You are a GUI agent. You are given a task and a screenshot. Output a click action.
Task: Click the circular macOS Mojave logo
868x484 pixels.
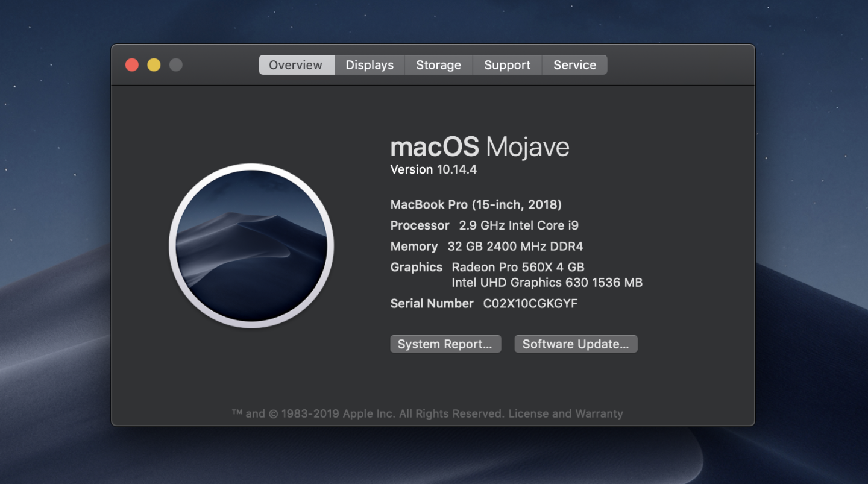point(251,246)
